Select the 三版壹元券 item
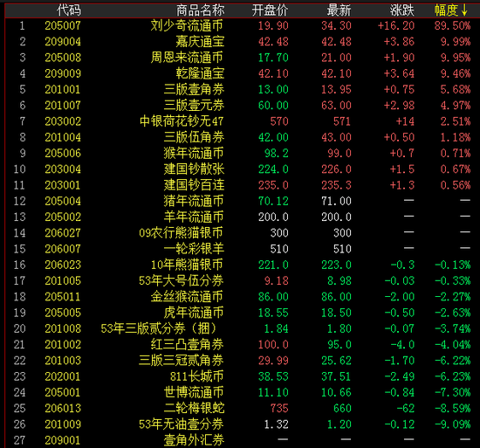The height and width of the screenshot is (448, 480). tap(194, 106)
